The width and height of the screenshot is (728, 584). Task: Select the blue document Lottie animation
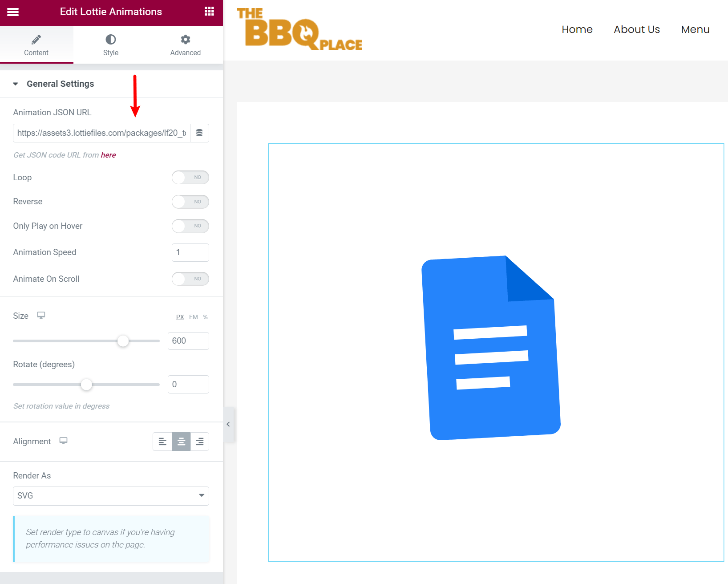tap(491, 348)
